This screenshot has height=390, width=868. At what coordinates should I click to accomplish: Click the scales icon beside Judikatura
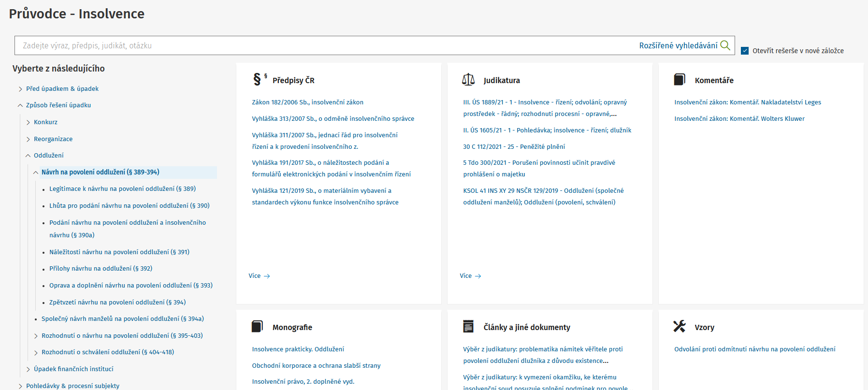pyautogui.click(x=468, y=80)
